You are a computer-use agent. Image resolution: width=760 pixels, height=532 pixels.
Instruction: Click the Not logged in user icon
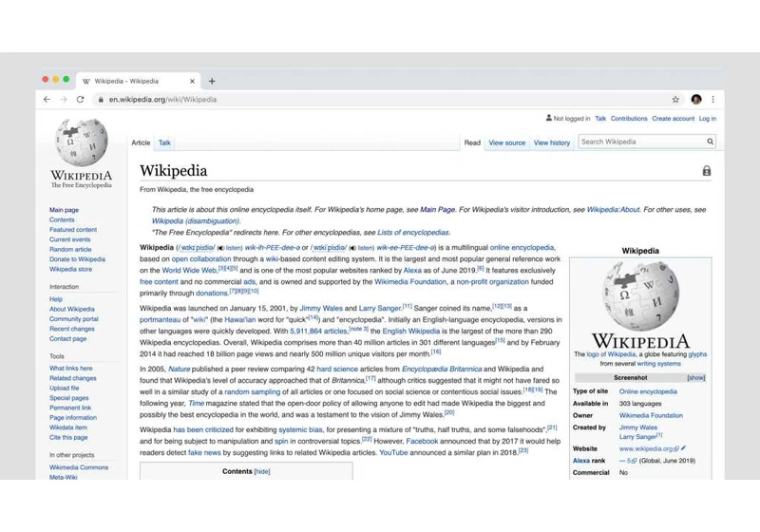point(549,118)
